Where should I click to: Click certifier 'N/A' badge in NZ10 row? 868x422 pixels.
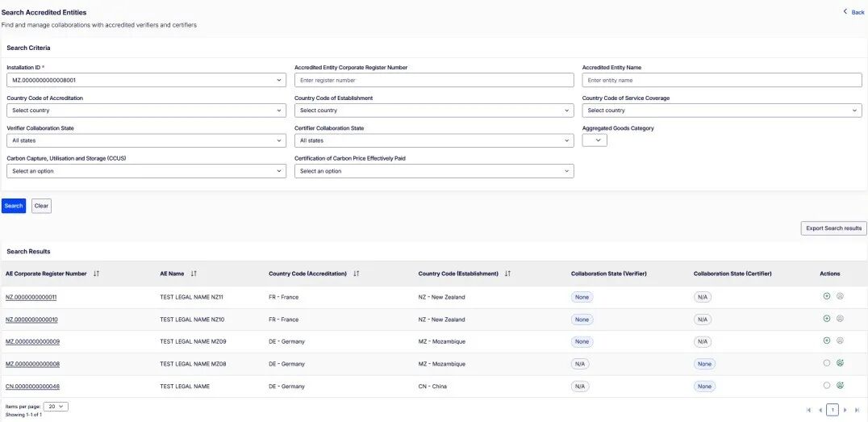click(703, 320)
